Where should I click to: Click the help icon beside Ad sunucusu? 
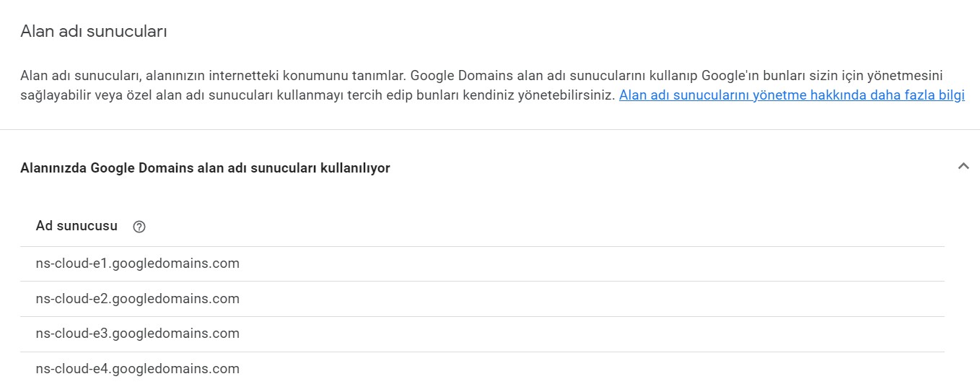click(139, 227)
